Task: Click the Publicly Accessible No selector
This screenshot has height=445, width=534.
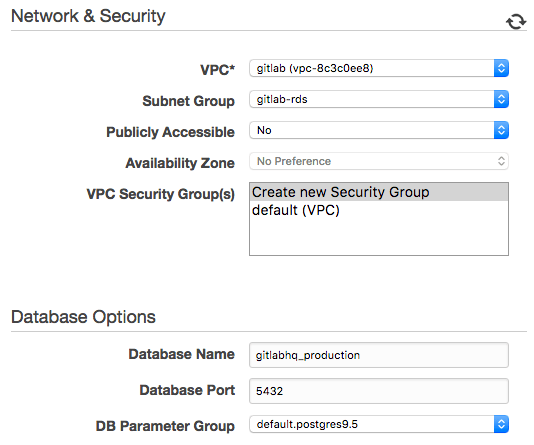Action: (379, 130)
